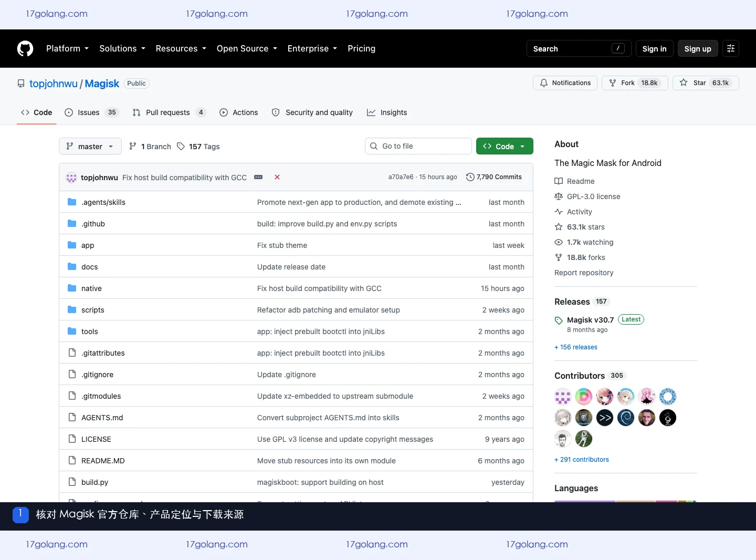Open the header appearance settings icon
This screenshot has height=560, width=756.
(x=731, y=48)
